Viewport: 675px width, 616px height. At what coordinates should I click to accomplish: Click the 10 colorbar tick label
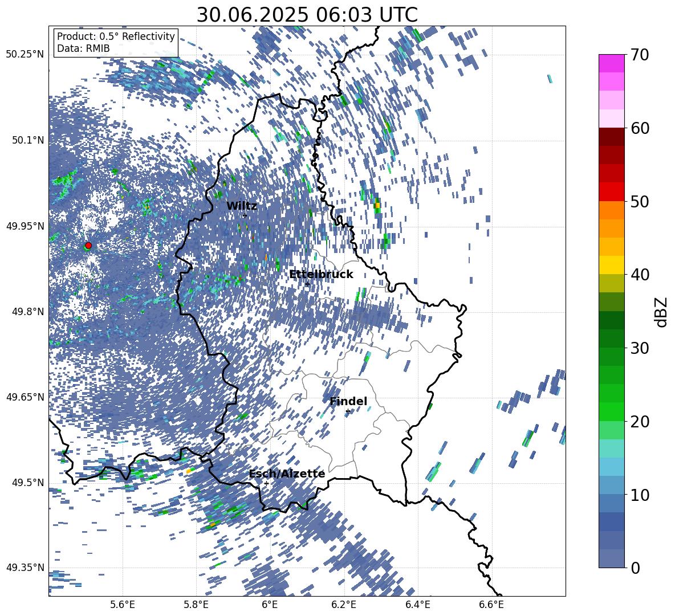[640, 495]
